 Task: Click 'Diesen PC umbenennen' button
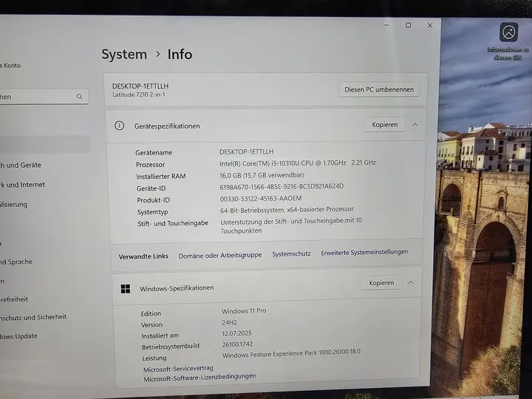coord(379,89)
